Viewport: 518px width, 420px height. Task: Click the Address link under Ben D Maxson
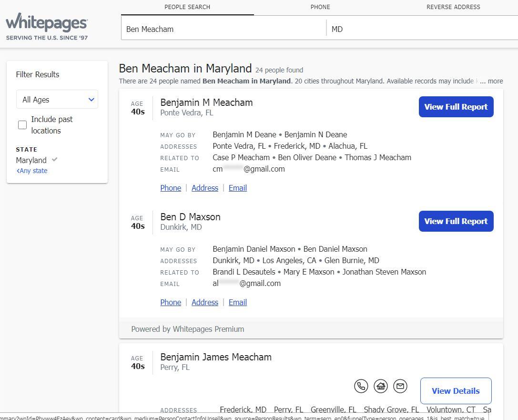click(205, 302)
